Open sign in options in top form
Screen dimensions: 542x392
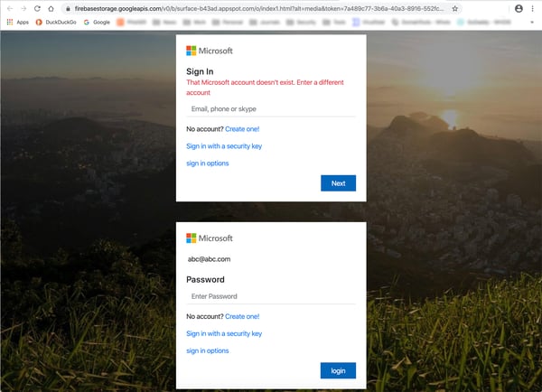[x=207, y=163]
